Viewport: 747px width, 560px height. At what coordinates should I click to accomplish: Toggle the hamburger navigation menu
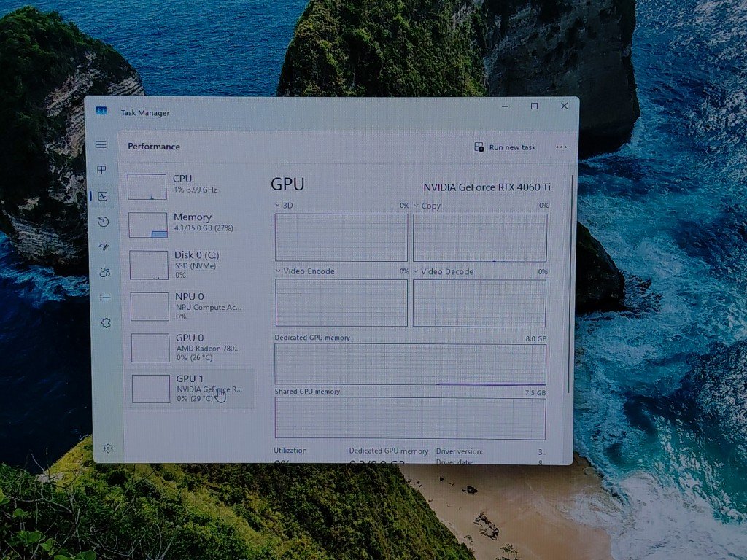coord(101,145)
